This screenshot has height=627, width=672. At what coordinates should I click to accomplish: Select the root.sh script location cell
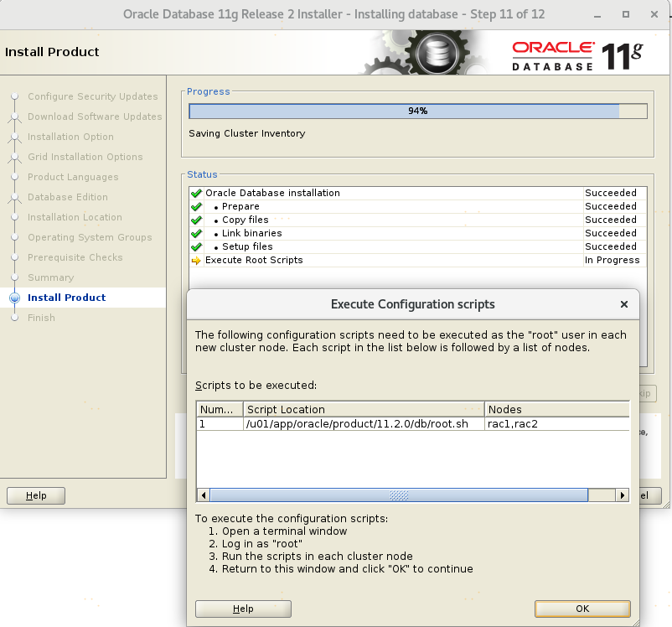click(364, 424)
